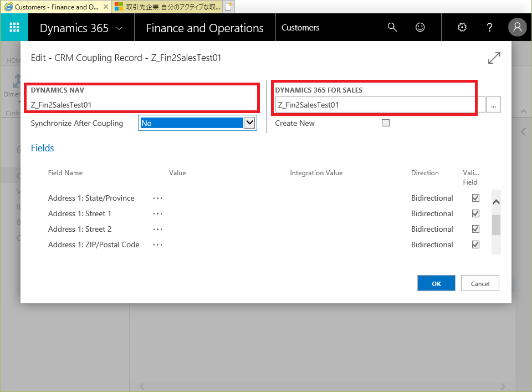Select the Address 1: Street 2 field name

pos(80,229)
